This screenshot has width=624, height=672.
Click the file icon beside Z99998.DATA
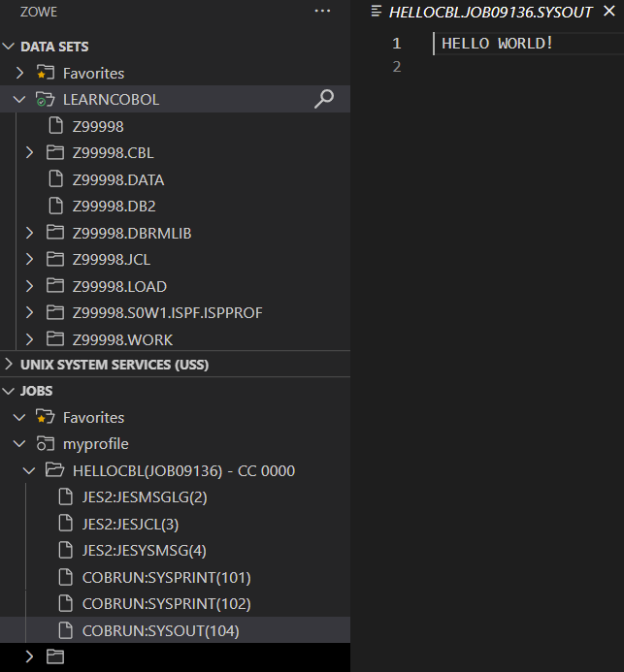[55, 179]
